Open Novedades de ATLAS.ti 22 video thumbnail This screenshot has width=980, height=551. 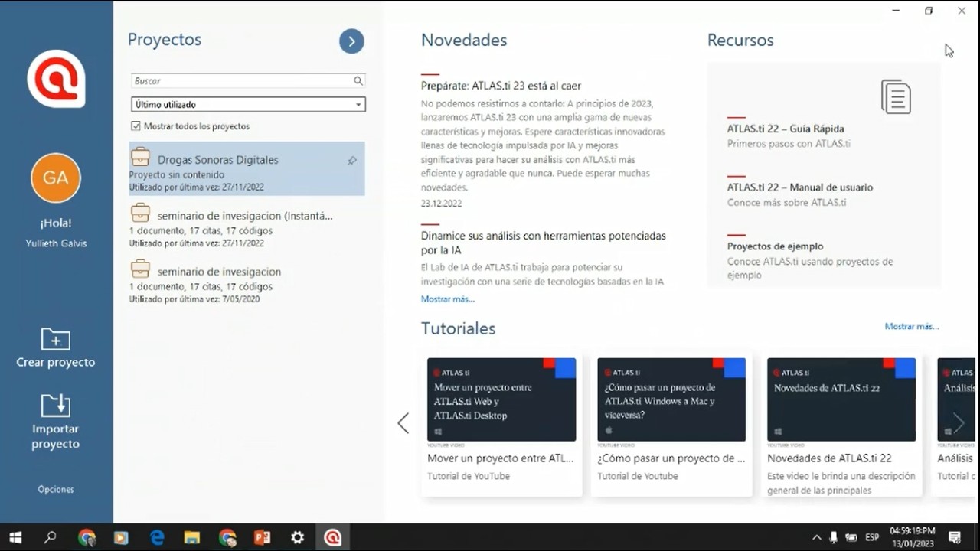(841, 399)
